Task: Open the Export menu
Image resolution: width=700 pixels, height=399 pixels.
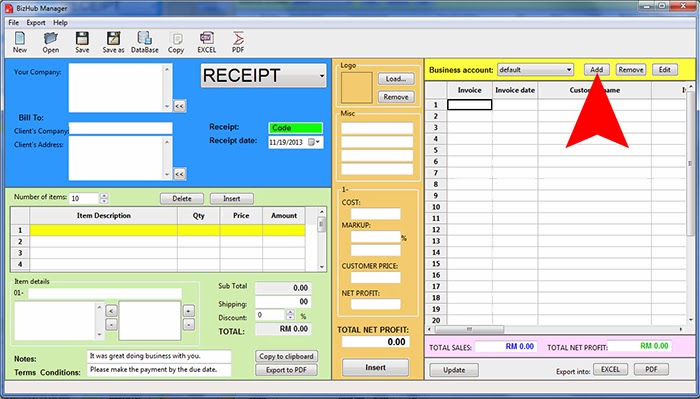Action: tap(36, 22)
